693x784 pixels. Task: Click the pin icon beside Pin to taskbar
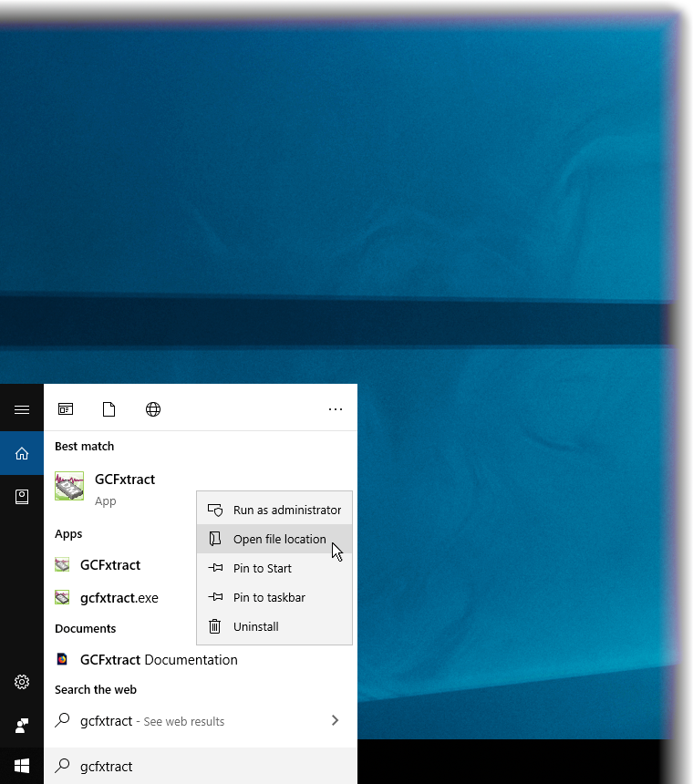tap(215, 597)
